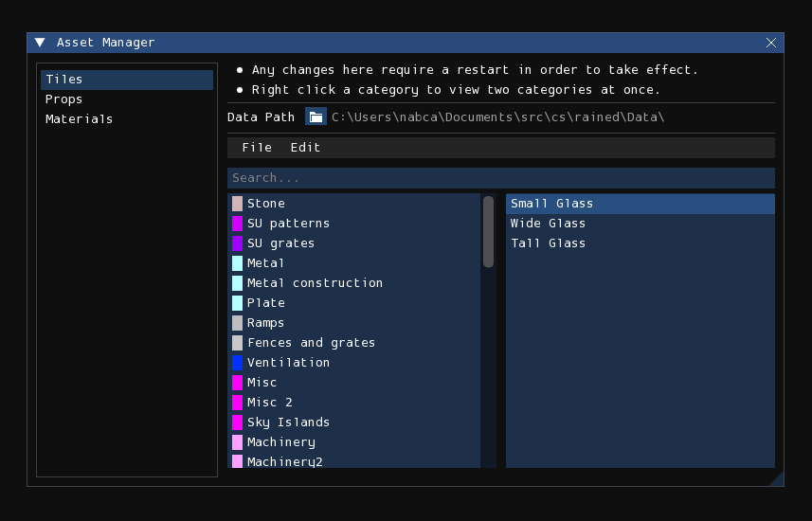Select the Tiles section
The image size is (812, 521).
127,80
